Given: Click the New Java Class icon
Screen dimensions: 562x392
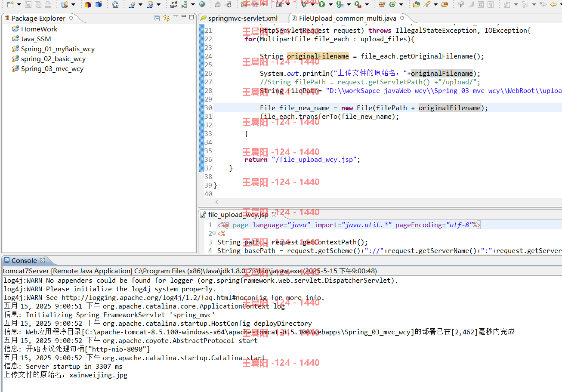Looking at the screenshot, I should (392, 4).
